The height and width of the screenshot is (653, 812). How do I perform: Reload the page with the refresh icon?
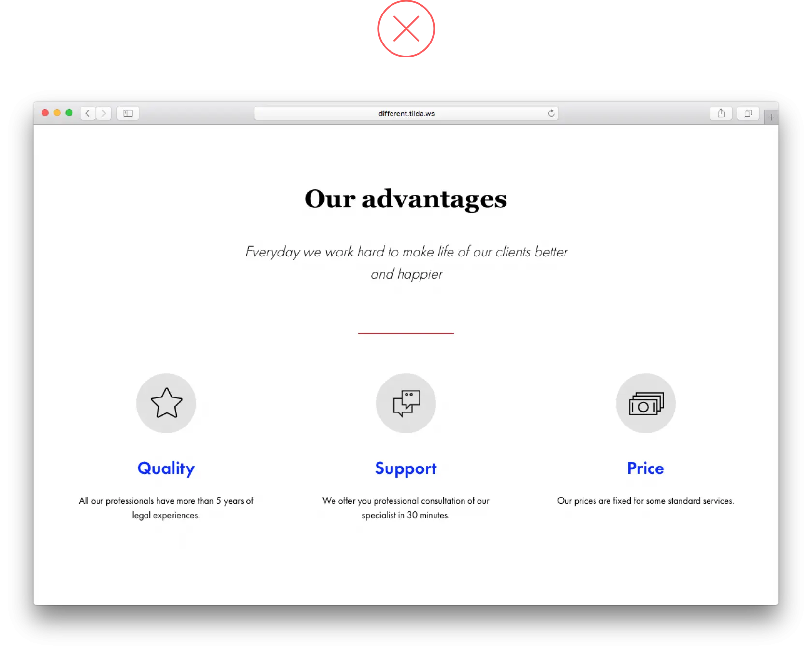tap(551, 113)
